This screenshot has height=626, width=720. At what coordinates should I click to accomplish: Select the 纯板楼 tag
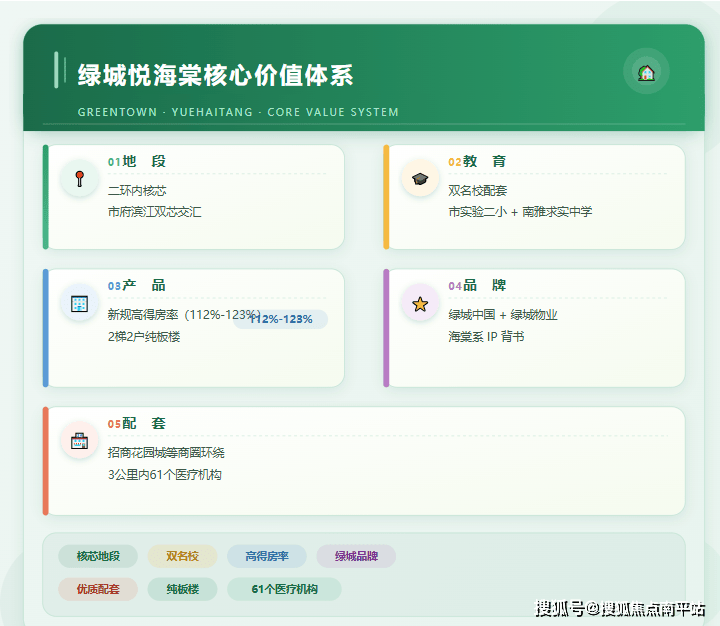point(182,589)
